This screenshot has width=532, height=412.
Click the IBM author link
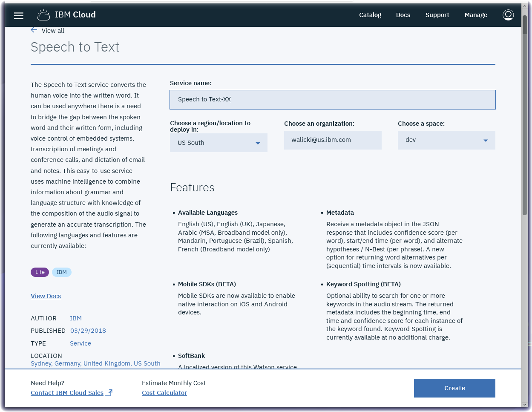(76, 318)
